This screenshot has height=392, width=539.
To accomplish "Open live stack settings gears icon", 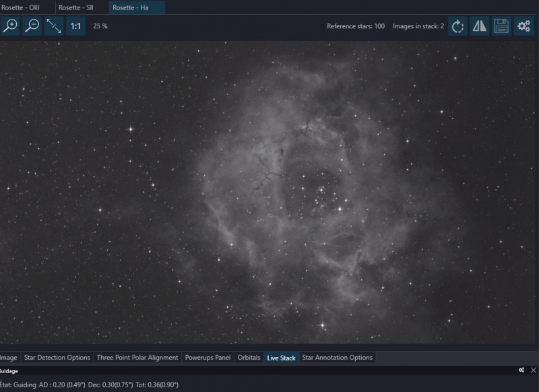I will [x=524, y=26].
